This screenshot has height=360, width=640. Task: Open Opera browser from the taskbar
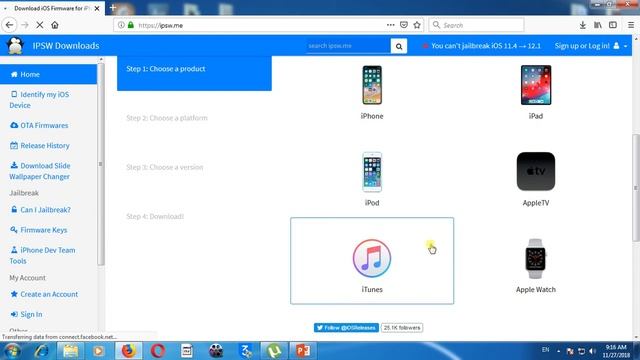(158, 351)
